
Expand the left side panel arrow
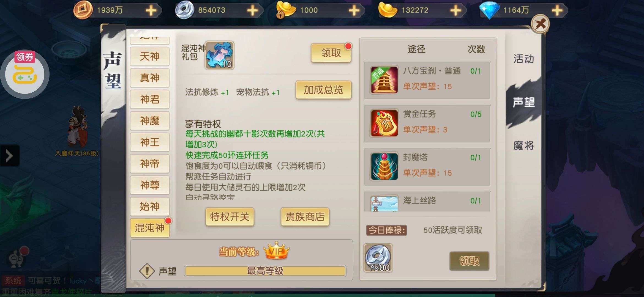(x=9, y=156)
